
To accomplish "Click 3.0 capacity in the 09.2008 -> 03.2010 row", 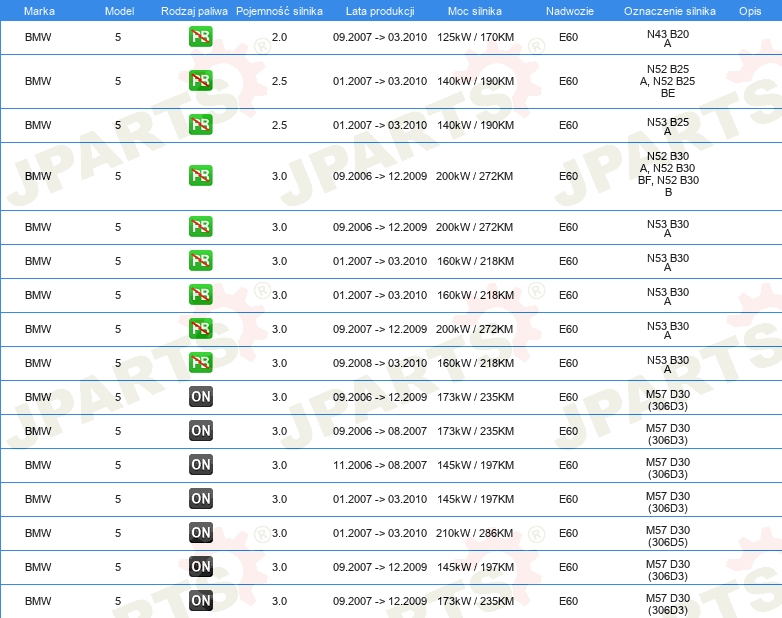I will [279, 363].
